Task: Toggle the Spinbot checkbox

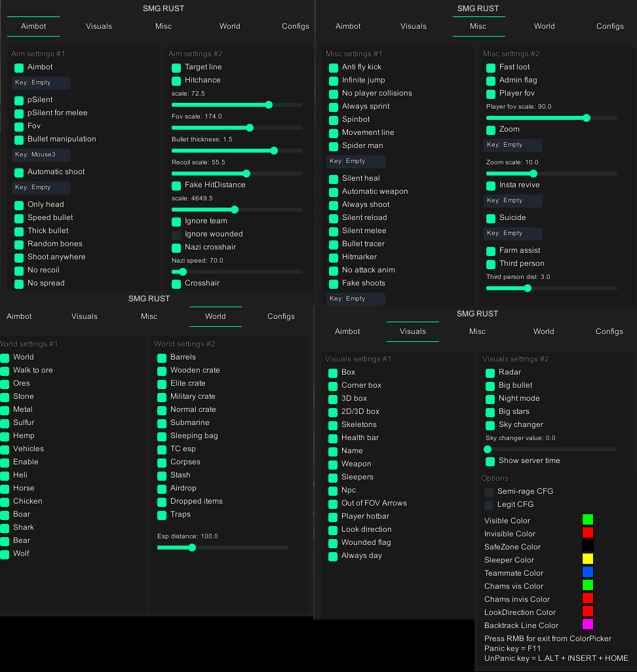Action: pos(334,120)
